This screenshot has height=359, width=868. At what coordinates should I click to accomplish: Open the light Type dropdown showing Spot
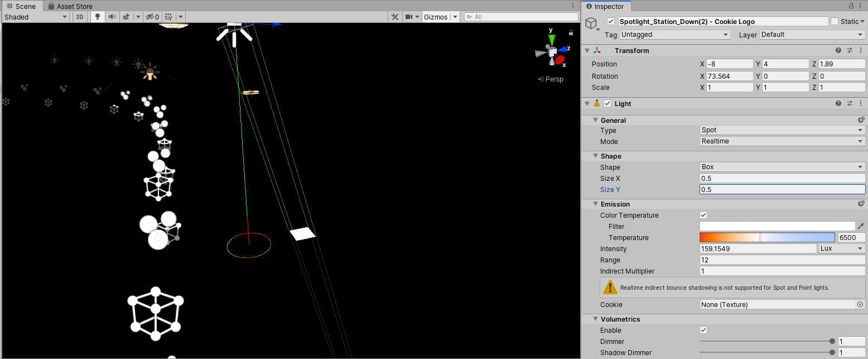pos(782,130)
